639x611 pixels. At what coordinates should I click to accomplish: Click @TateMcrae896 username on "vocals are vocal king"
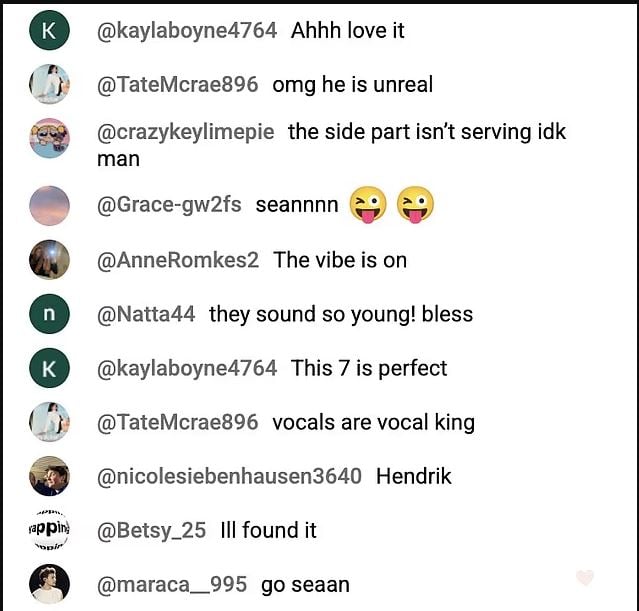(178, 423)
